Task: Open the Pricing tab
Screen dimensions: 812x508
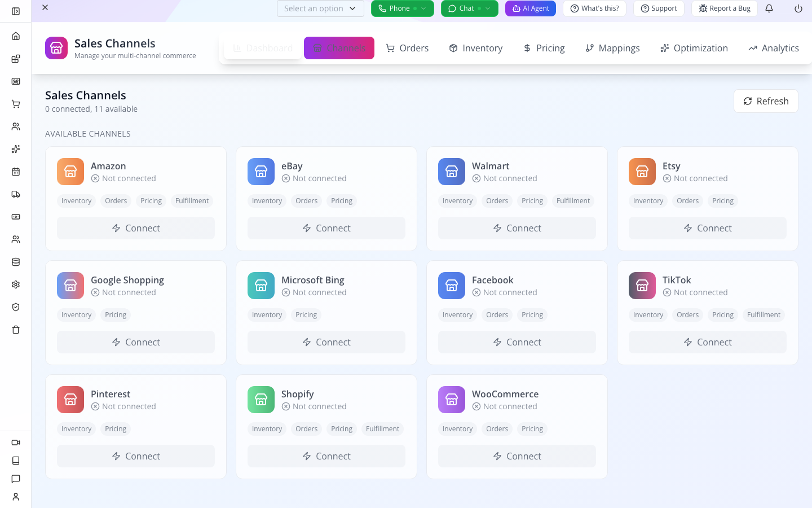Action: (544, 48)
